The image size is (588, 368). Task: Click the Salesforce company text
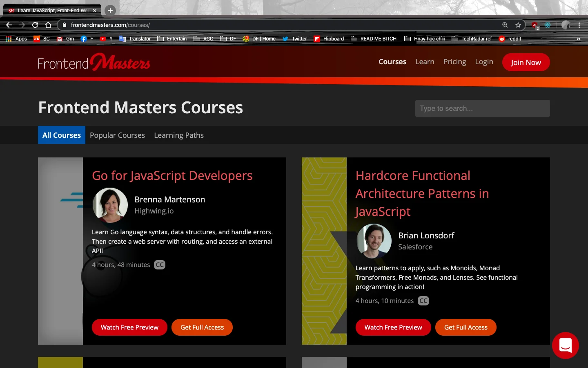point(415,247)
